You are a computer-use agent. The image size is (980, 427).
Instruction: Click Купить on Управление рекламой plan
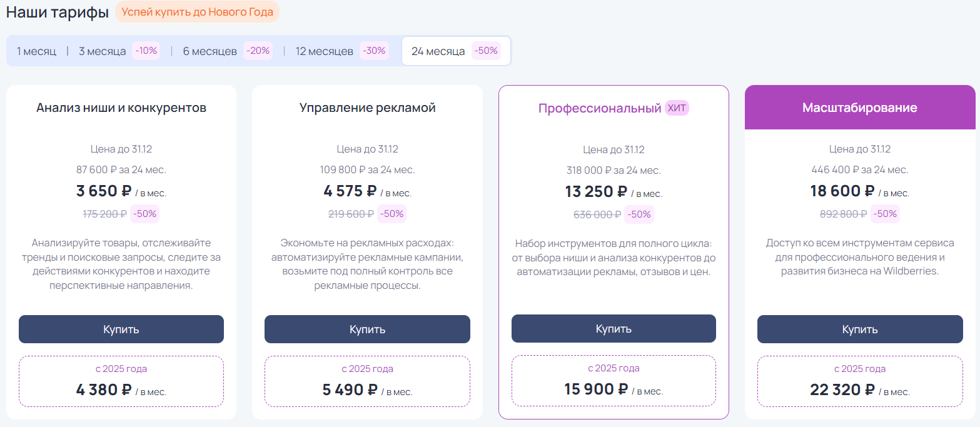pos(367,328)
